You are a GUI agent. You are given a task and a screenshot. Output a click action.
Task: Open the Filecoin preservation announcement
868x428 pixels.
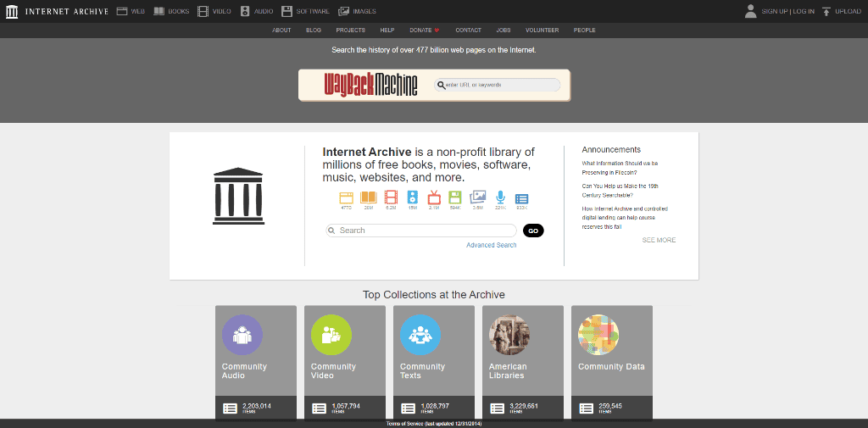coord(620,168)
